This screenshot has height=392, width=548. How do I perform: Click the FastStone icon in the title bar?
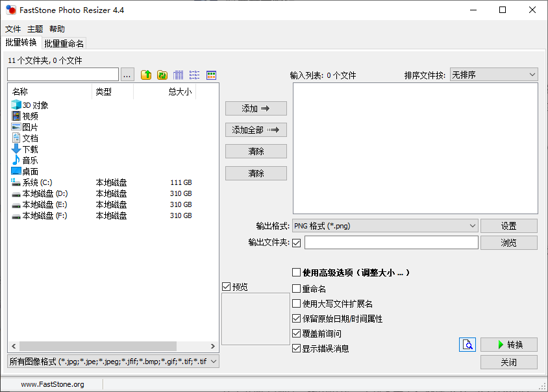(9, 10)
